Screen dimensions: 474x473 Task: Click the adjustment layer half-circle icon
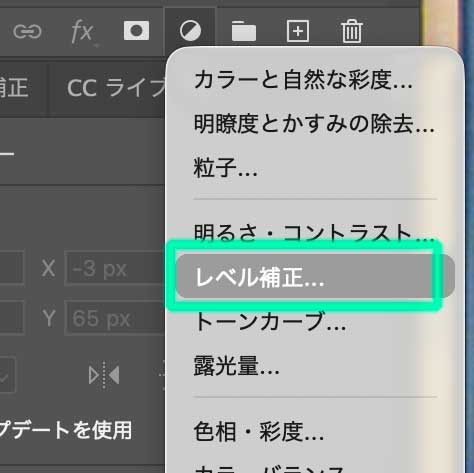pyautogui.click(x=190, y=31)
